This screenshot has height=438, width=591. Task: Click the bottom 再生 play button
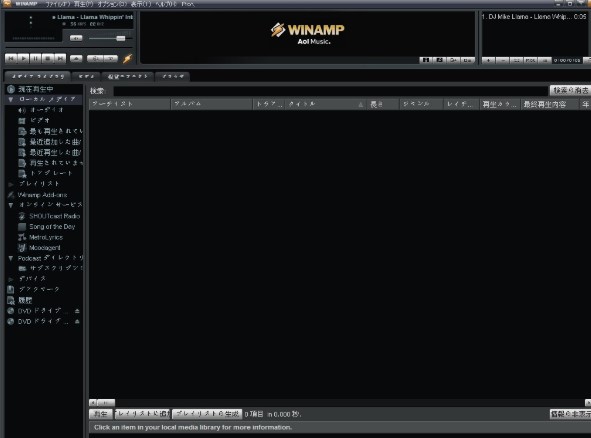[x=101, y=414]
